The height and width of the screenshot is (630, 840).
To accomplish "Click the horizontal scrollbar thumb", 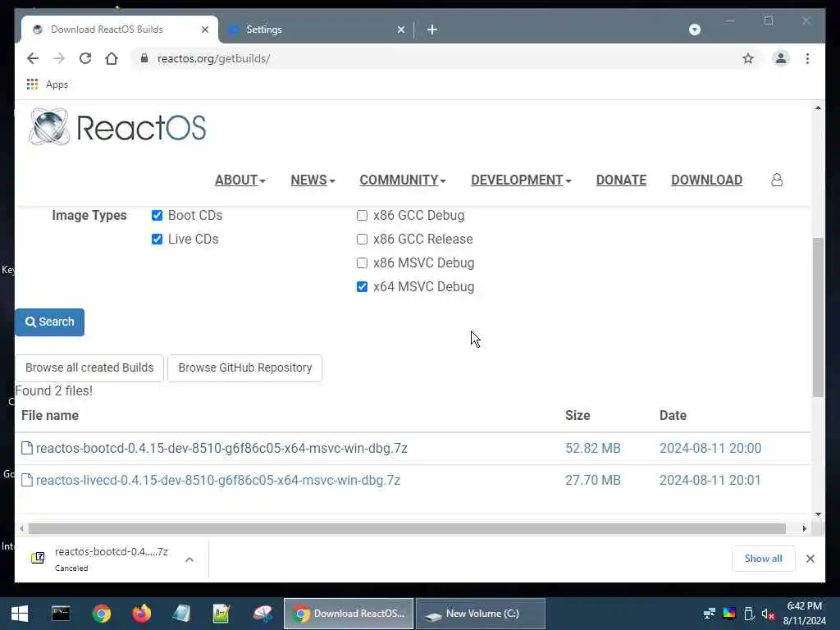I will [x=407, y=529].
